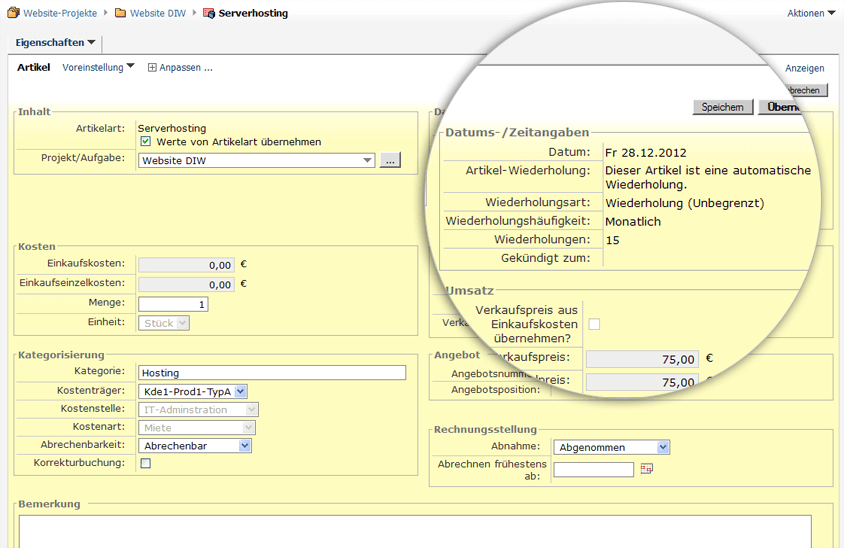Expand the Voreinstellung menu

coord(98,68)
